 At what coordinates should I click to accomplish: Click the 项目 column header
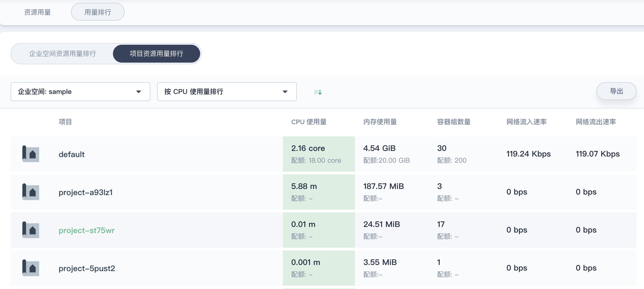pyautogui.click(x=65, y=122)
